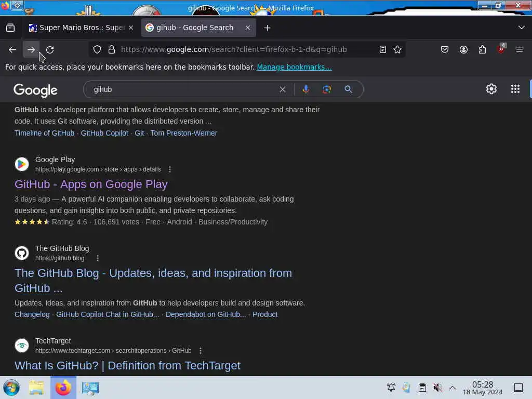532x399 pixels.
Task: Open clipboard tray icon
Action: (422, 388)
